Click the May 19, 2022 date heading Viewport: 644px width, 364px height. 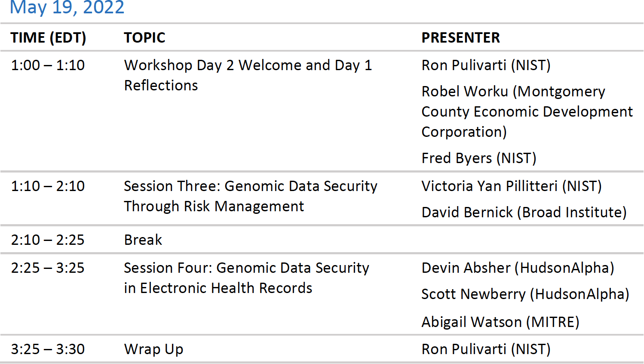point(67,7)
